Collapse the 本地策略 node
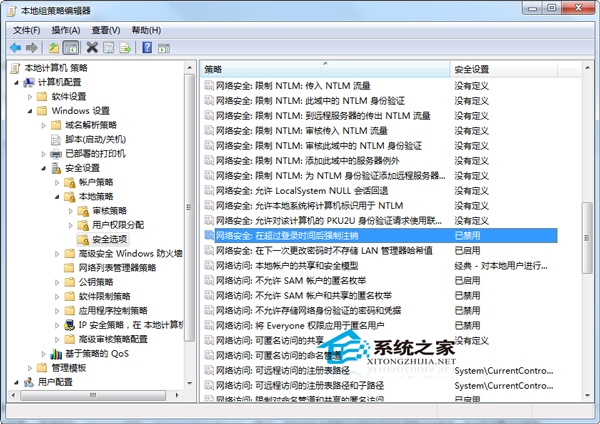 point(57,197)
